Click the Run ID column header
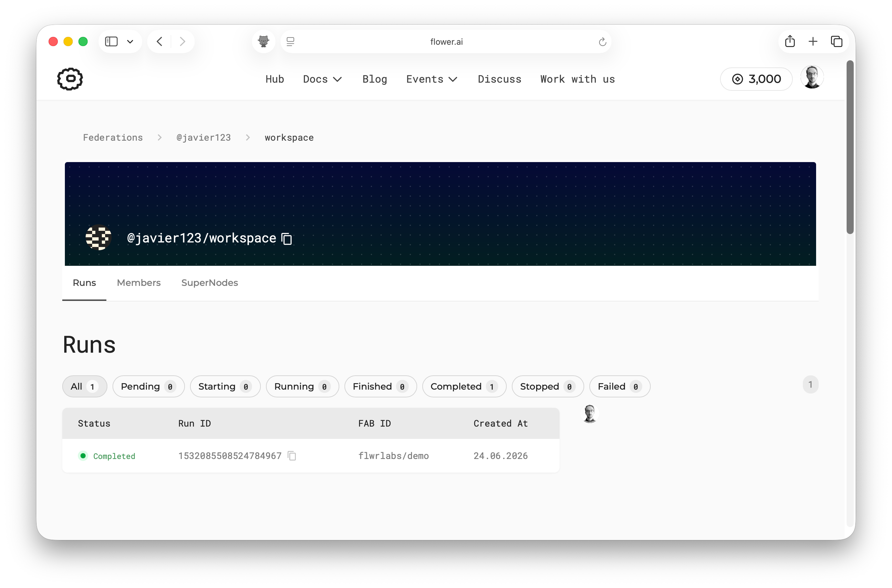This screenshot has height=588, width=892. coord(194,423)
